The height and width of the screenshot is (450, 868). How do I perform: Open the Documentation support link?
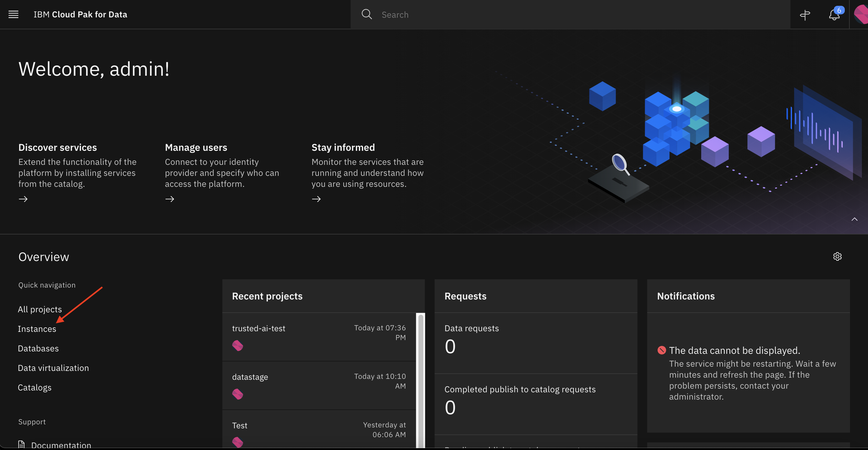(61, 445)
